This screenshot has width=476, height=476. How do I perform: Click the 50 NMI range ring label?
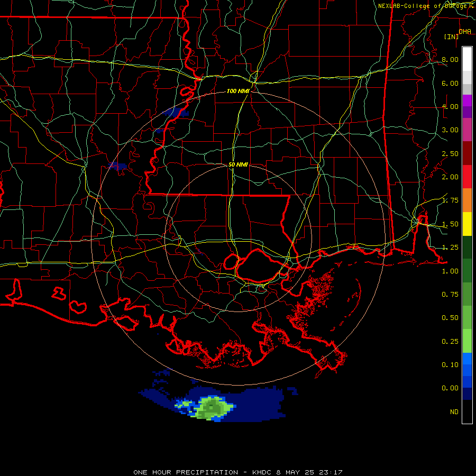click(x=238, y=165)
